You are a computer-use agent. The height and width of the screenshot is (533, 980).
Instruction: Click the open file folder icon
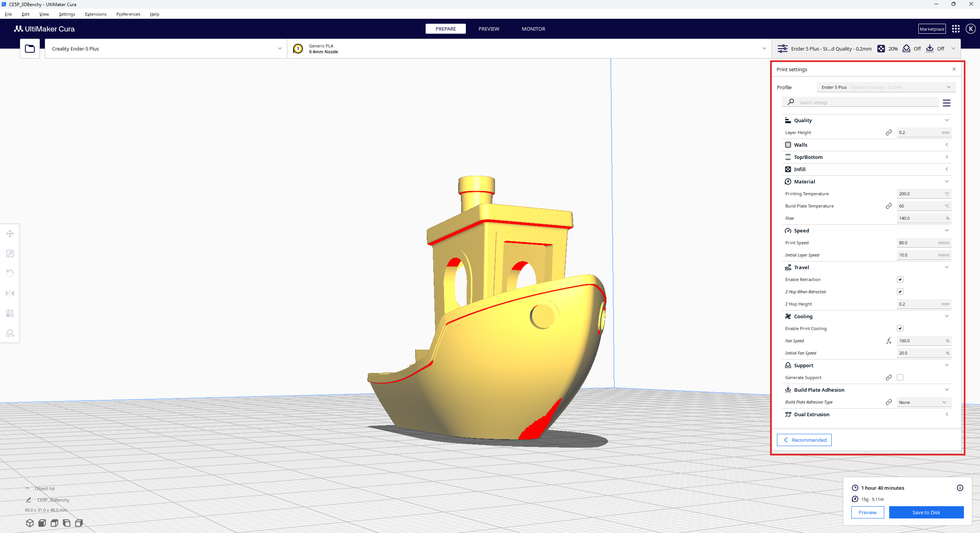[30, 49]
